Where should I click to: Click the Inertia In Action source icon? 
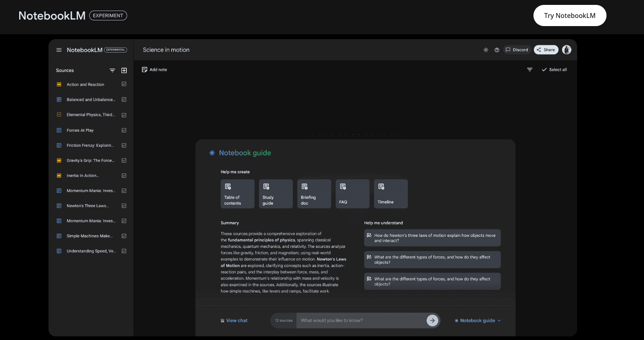pos(59,175)
